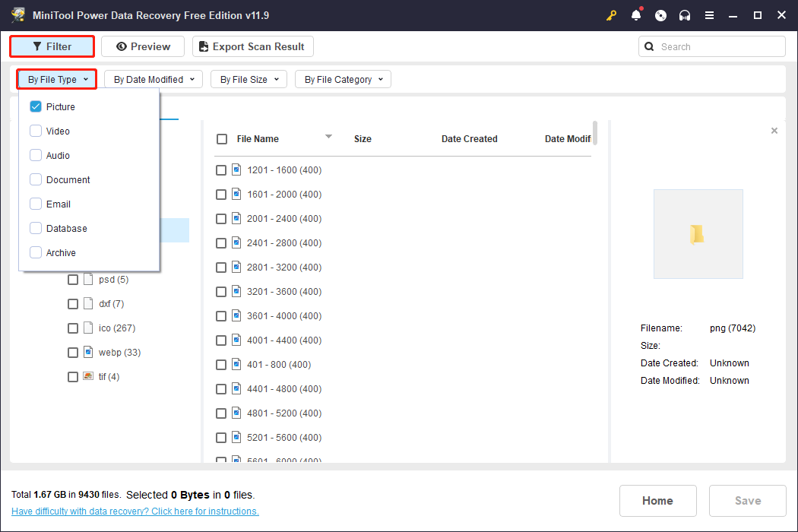Sort by Size column header

point(363,139)
